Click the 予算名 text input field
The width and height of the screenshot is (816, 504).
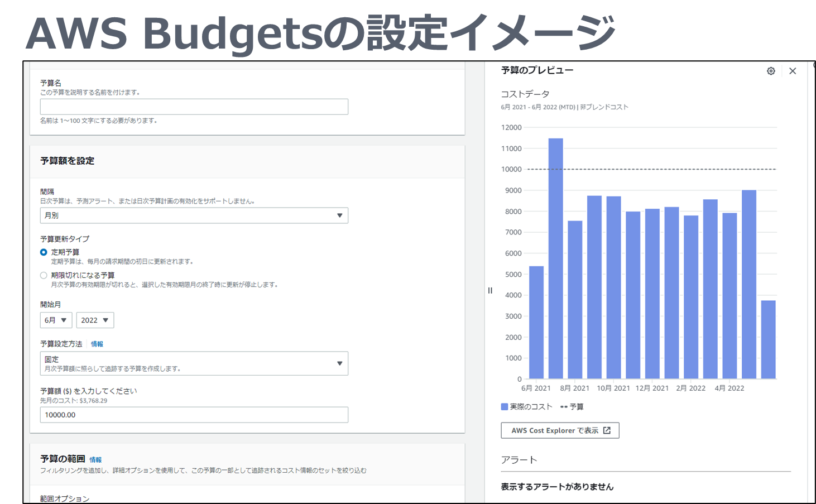click(x=194, y=107)
